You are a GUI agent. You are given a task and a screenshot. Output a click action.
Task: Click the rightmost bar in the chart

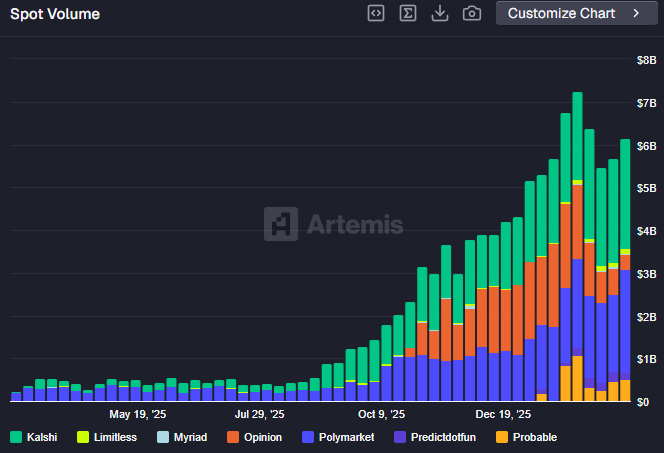(x=625, y=270)
